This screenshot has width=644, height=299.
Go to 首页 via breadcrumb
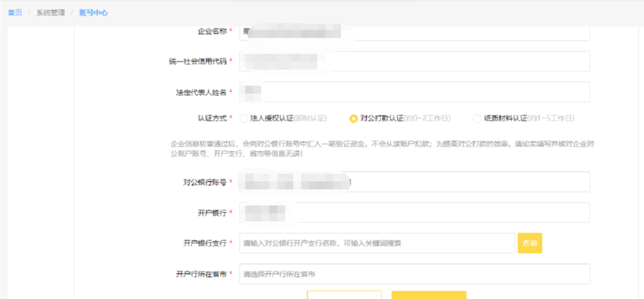pos(14,12)
